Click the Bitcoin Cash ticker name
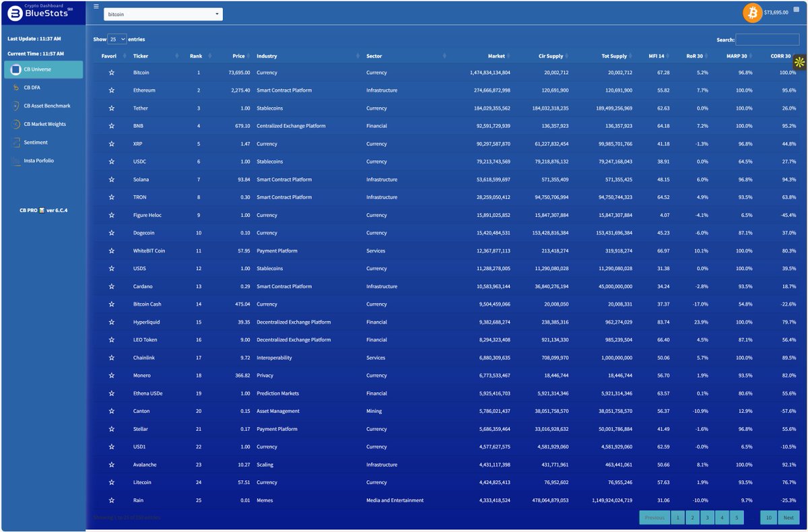 147,304
